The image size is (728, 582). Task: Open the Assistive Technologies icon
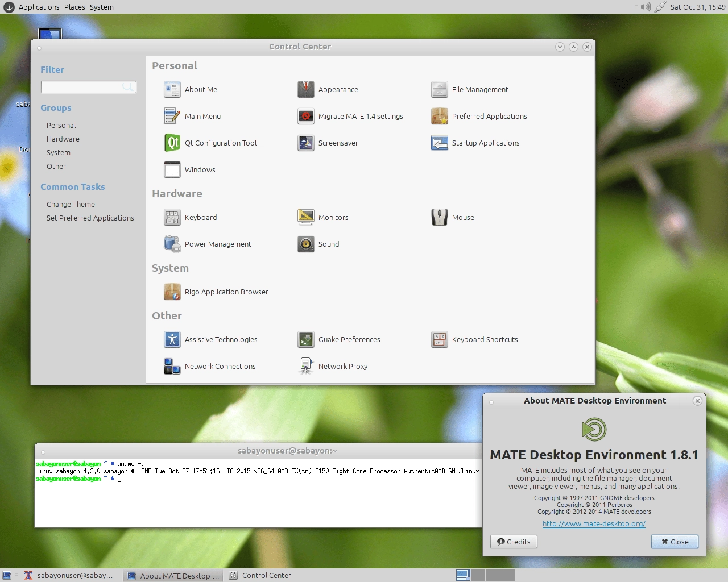[x=172, y=339]
